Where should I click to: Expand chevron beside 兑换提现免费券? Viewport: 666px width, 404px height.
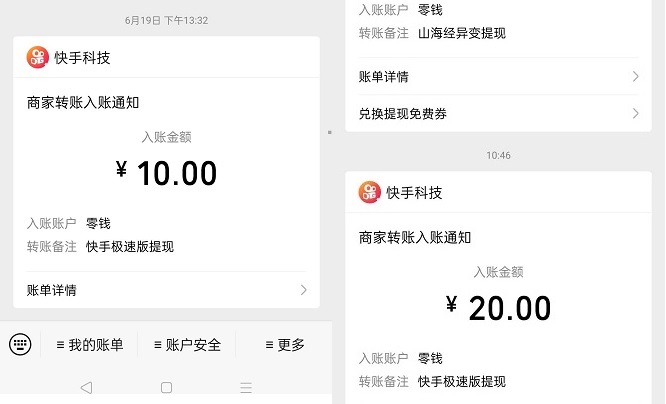[635, 114]
